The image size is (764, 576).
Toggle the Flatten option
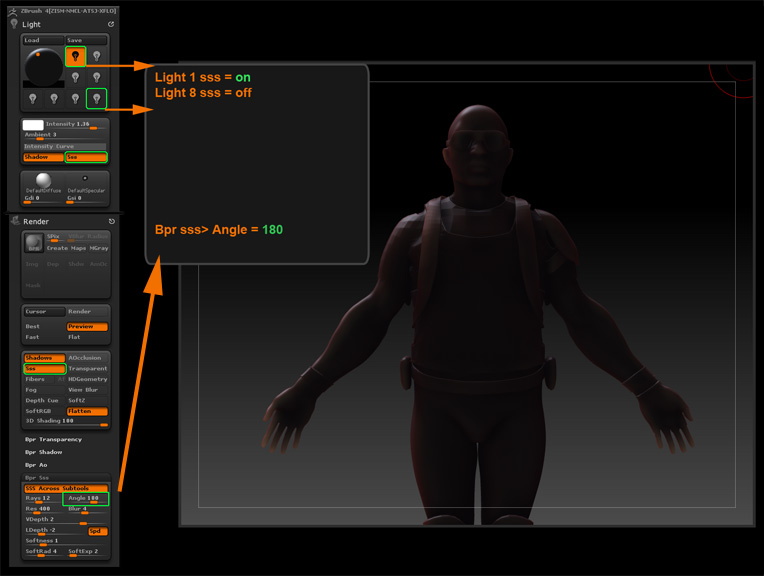pos(87,411)
